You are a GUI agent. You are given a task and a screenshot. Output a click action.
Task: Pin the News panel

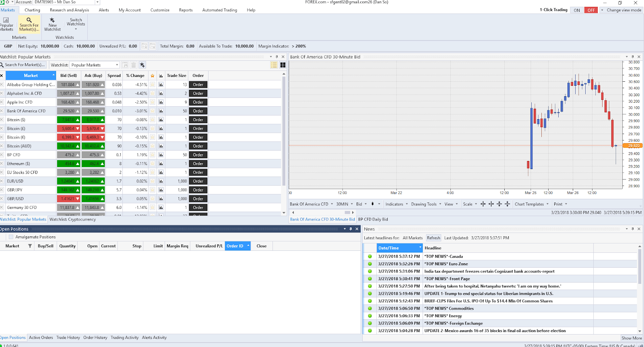click(x=632, y=229)
